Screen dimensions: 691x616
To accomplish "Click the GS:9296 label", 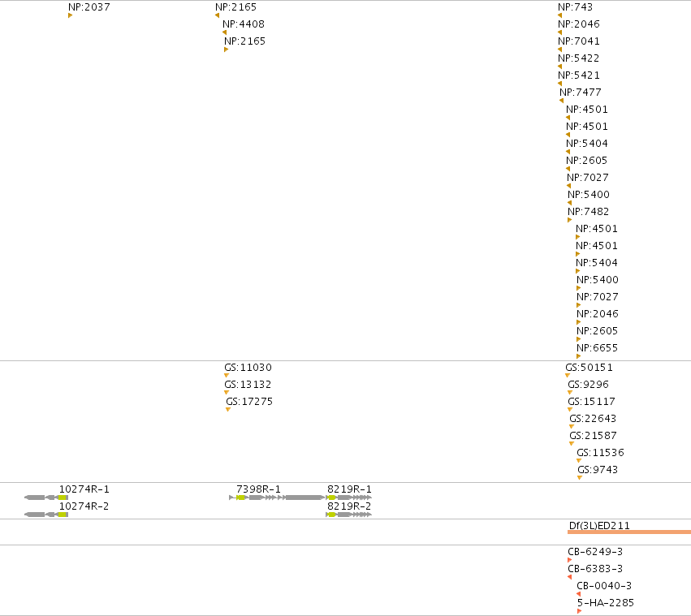I will (x=589, y=385).
